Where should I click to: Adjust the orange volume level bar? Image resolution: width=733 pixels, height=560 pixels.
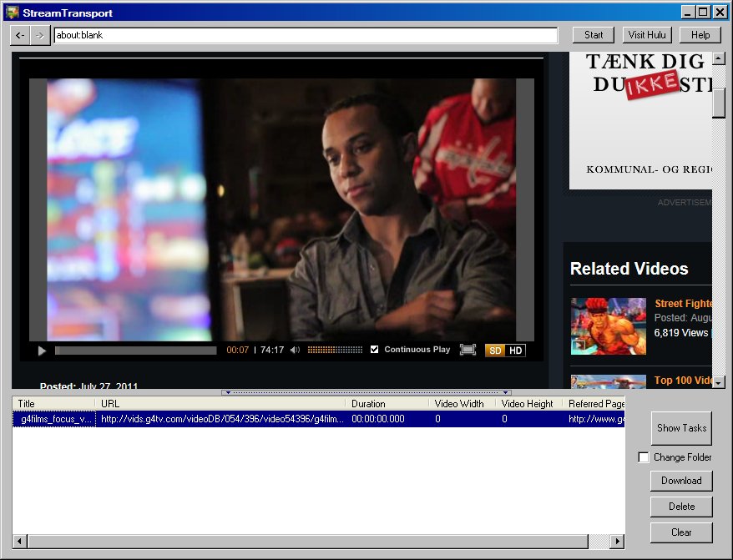pyautogui.click(x=335, y=350)
